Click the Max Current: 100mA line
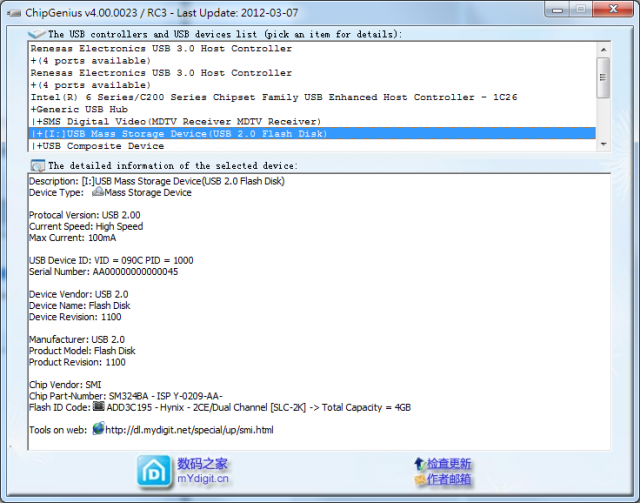 72,238
